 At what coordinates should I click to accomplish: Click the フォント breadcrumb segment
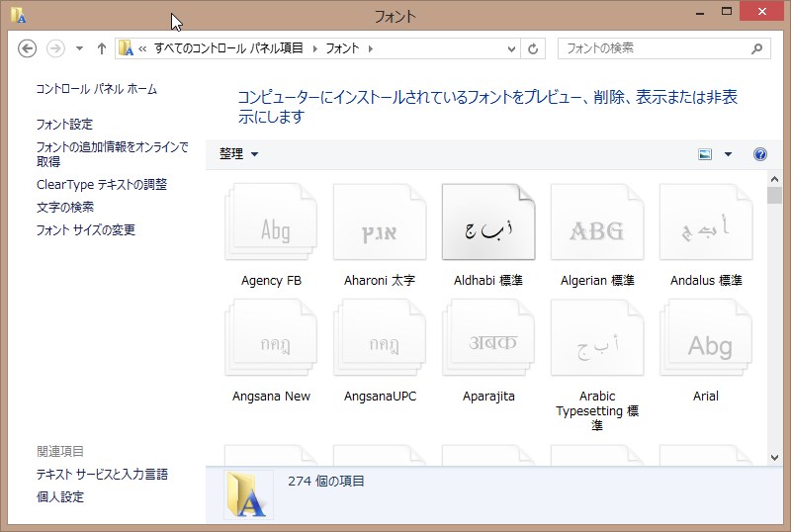342,48
